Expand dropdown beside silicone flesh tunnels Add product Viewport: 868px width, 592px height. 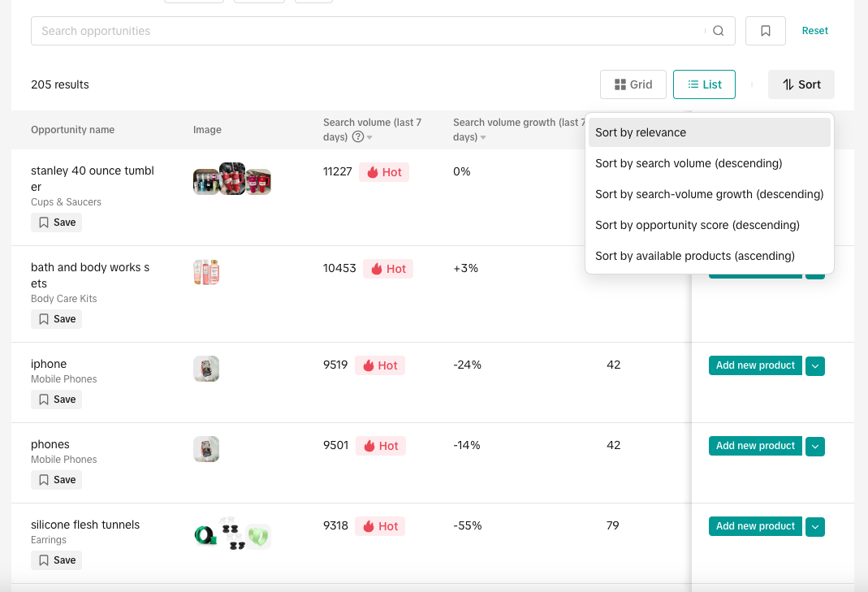[x=815, y=527]
